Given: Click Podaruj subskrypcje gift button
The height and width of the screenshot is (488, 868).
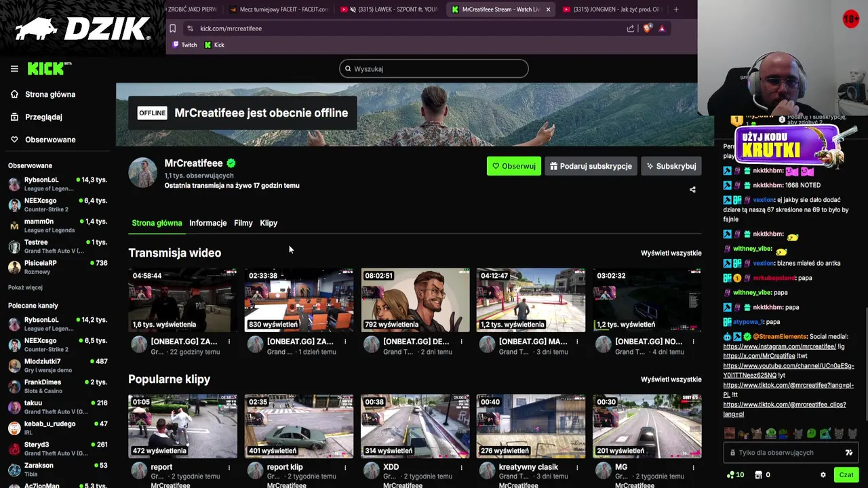Looking at the screenshot, I should pyautogui.click(x=591, y=166).
